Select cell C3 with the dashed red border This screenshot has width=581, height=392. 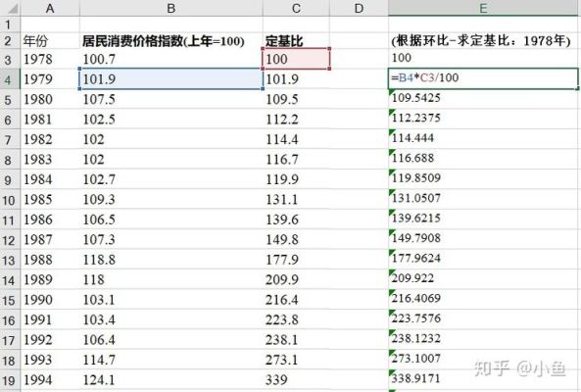click(296, 59)
